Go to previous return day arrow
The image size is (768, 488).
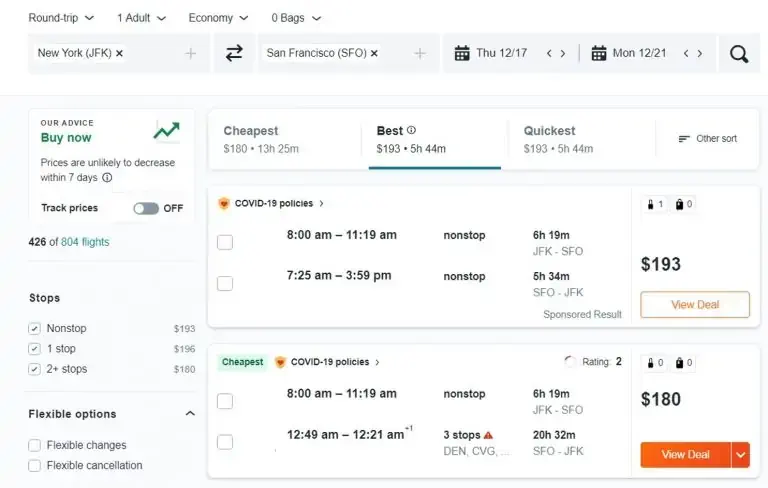coord(686,53)
